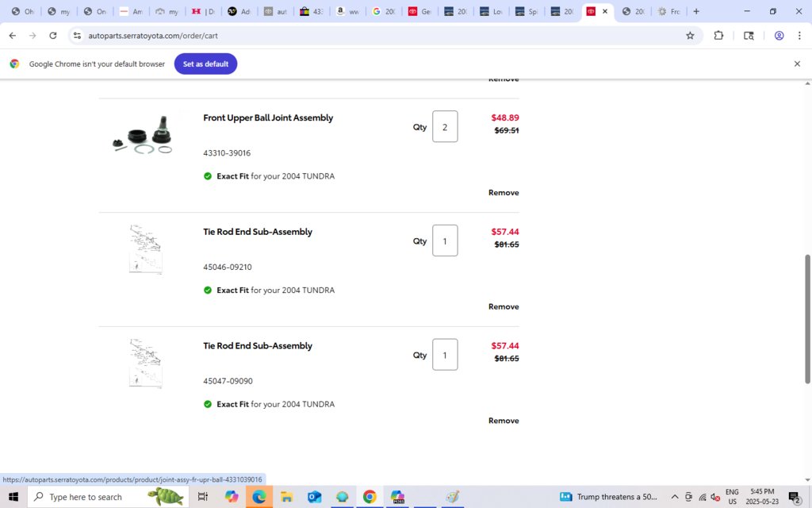The height and width of the screenshot is (508, 812).
Task: Show hidden system tray icons
Action: click(674, 497)
